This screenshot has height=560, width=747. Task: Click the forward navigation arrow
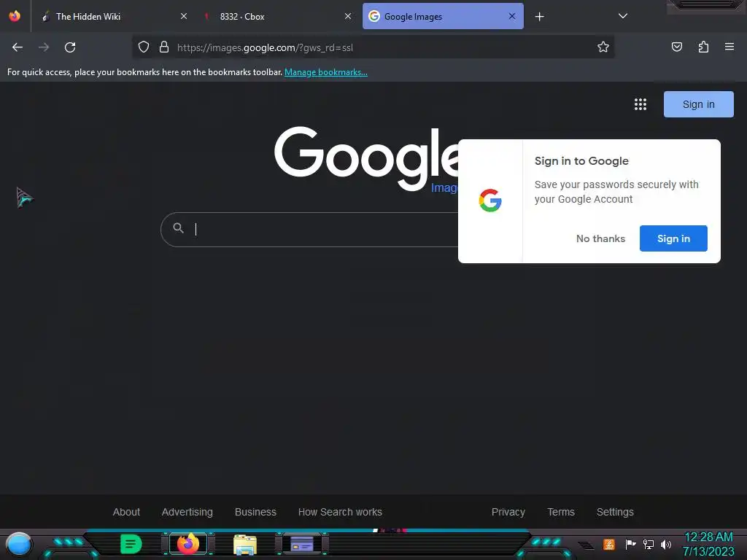[44, 47]
